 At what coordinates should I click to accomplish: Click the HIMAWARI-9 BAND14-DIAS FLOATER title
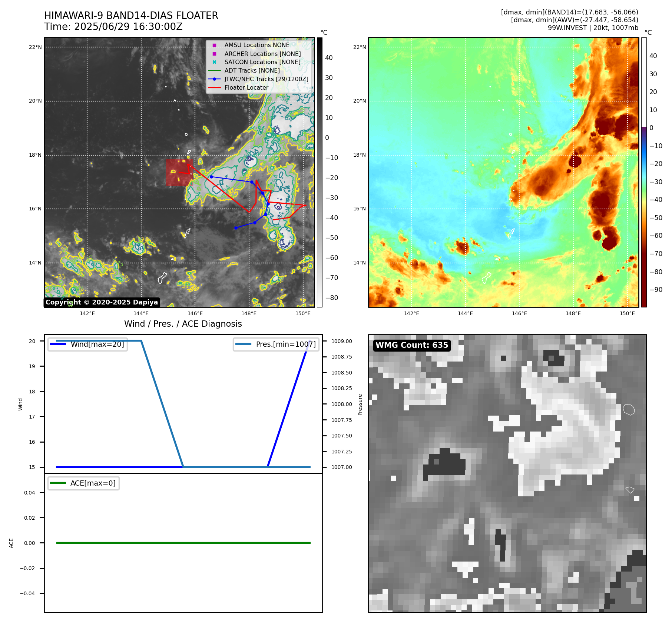click(x=131, y=16)
